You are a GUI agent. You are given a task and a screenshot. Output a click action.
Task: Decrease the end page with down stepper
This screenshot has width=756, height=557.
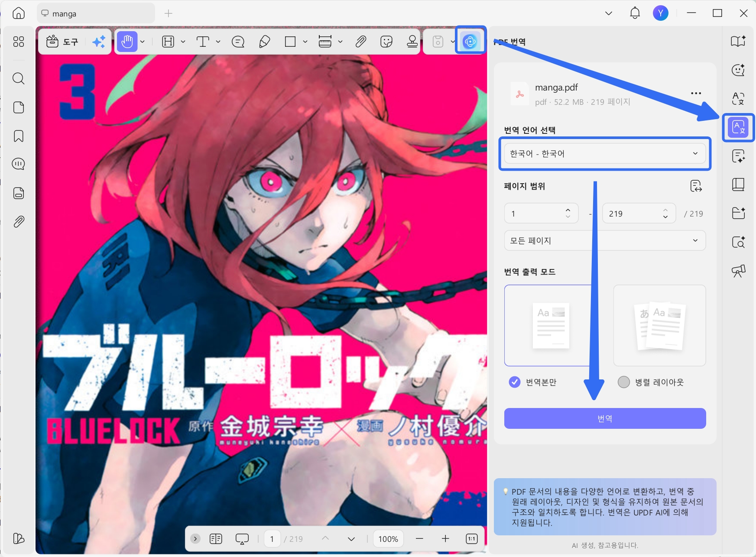tap(665, 217)
